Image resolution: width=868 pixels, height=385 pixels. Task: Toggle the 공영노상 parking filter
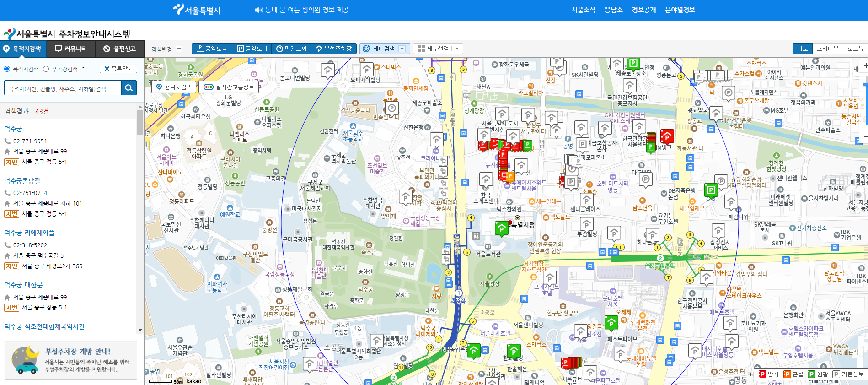tap(212, 49)
